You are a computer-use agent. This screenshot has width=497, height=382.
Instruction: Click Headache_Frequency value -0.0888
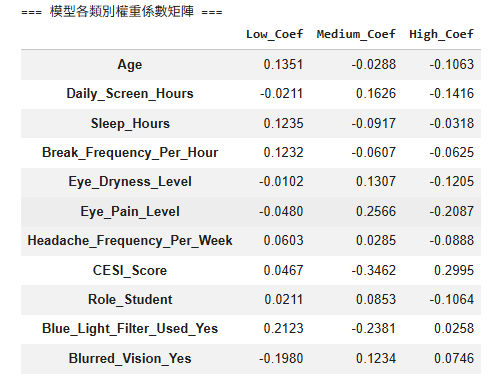click(452, 240)
